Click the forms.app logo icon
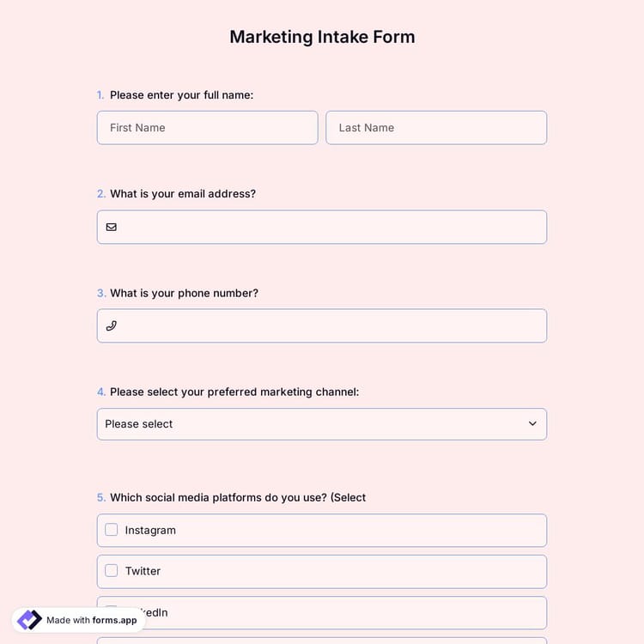 pos(29,620)
